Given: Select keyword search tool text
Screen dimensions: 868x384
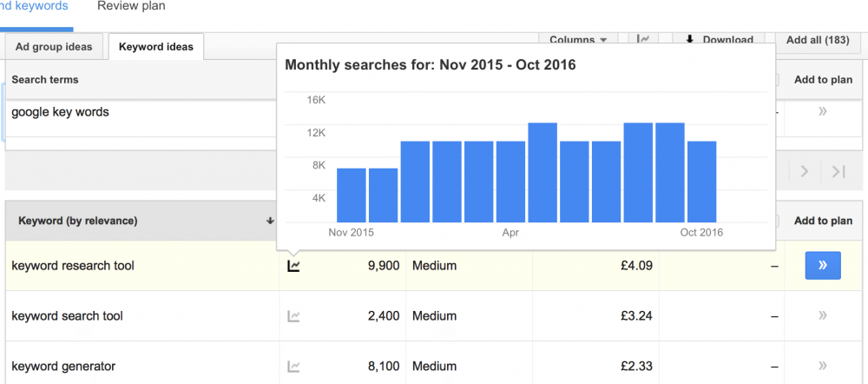Looking at the screenshot, I should pos(67,316).
